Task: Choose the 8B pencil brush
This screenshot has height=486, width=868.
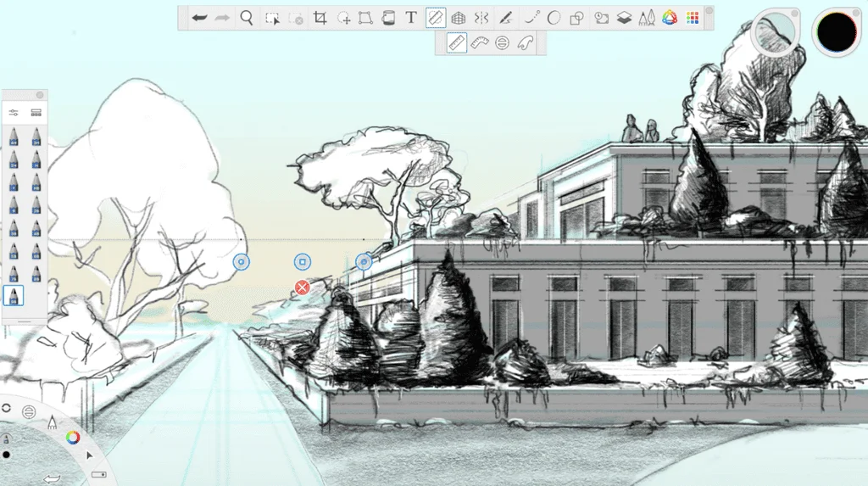Action: 36,273
